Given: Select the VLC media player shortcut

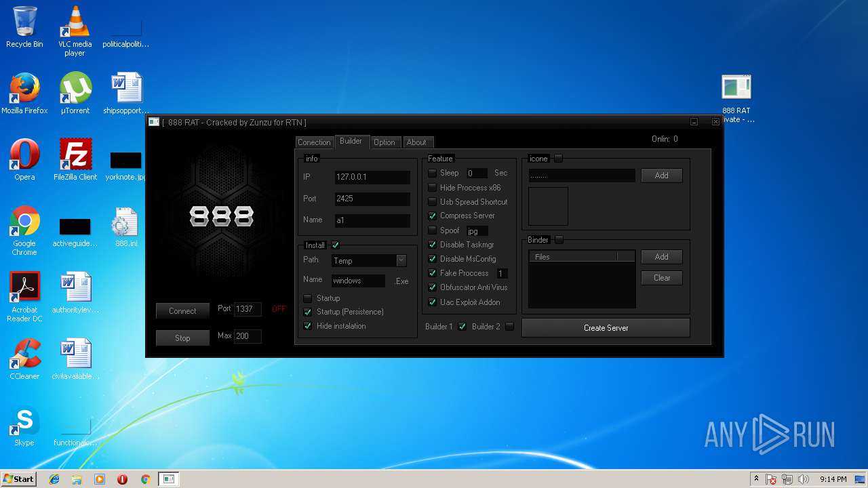Looking at the screenshot, I should click(75, 31).
